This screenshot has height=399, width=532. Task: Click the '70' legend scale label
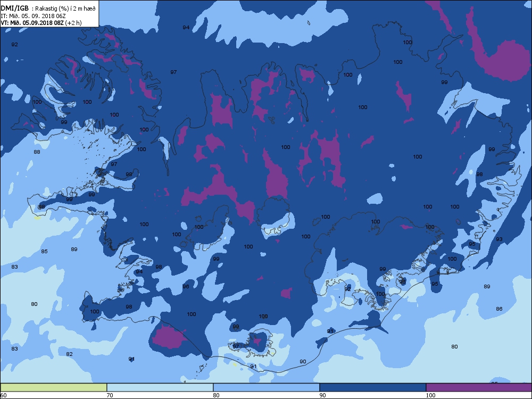(110, 395)
